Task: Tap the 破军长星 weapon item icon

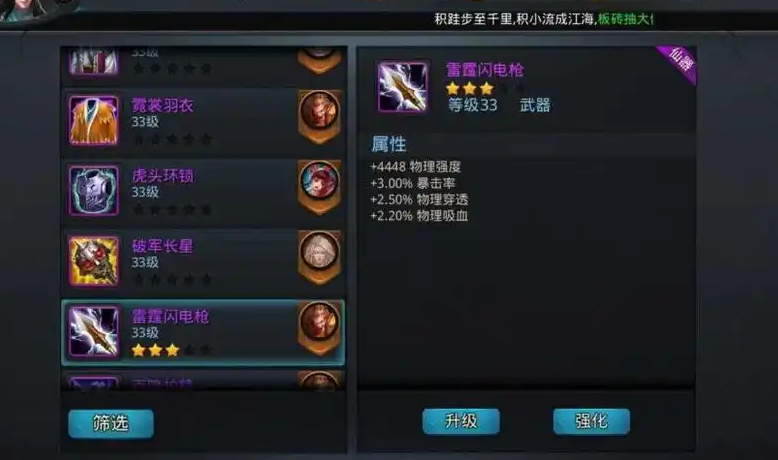Action: 94,261
